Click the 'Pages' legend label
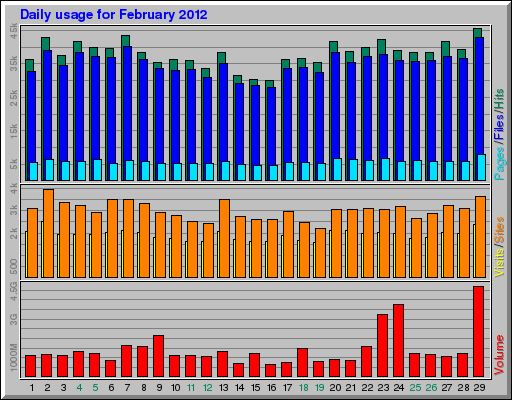Viewport: 512px width, 400px height. (x=499, y=163)
